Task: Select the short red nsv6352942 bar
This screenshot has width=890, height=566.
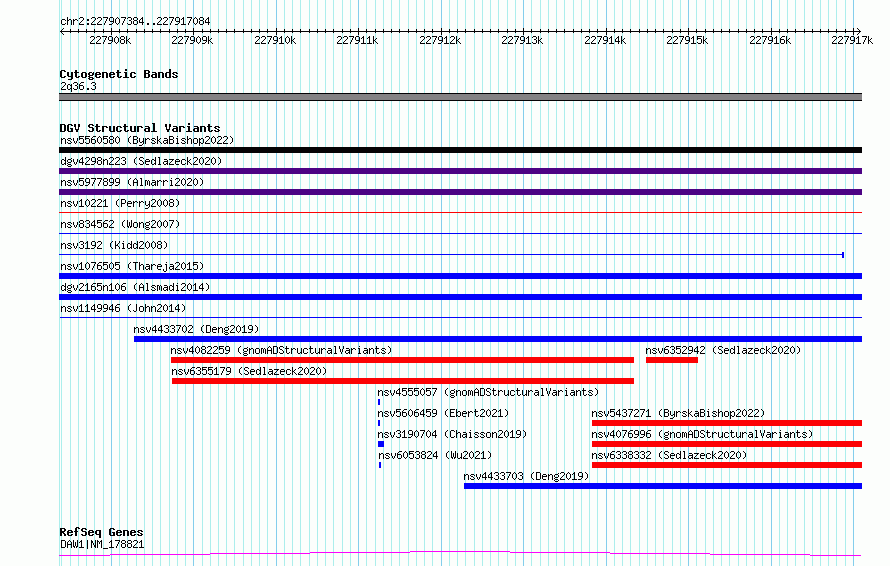Action: 672,360
